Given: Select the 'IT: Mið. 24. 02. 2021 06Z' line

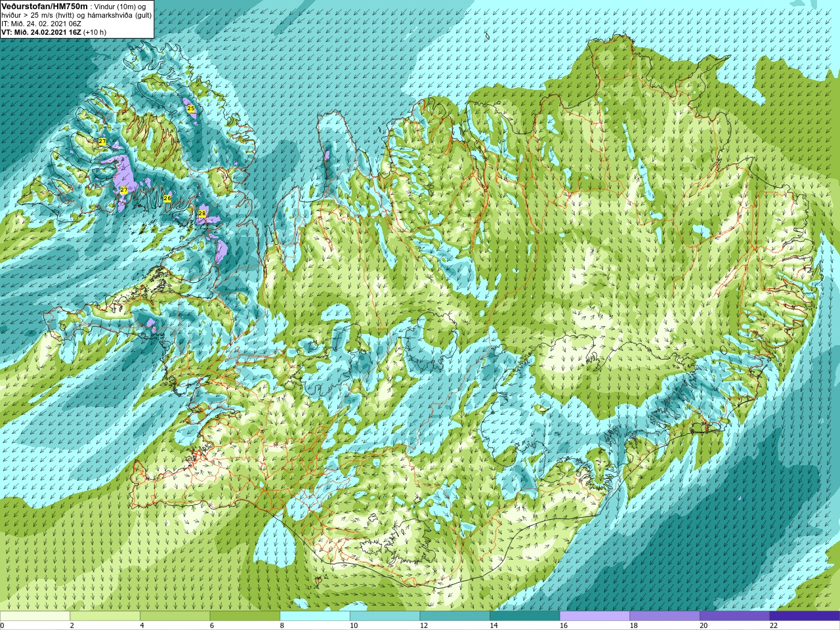Looking at the screenshot, I should [41, 24].
